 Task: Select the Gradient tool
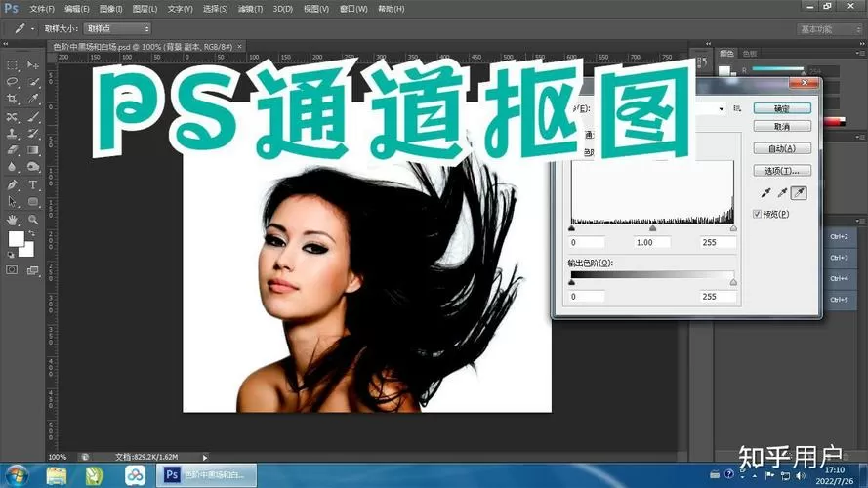(x=33, y=150)
